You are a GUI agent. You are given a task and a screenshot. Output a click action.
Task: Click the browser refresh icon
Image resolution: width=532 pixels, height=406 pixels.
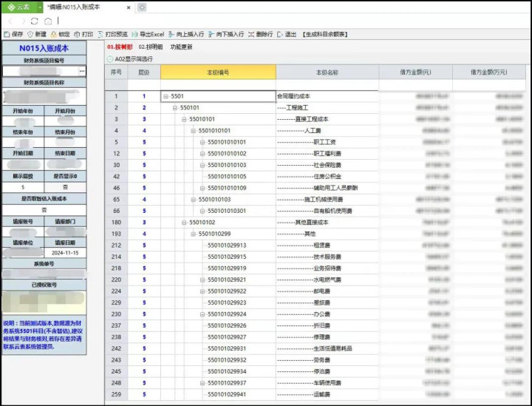point(33,21)
